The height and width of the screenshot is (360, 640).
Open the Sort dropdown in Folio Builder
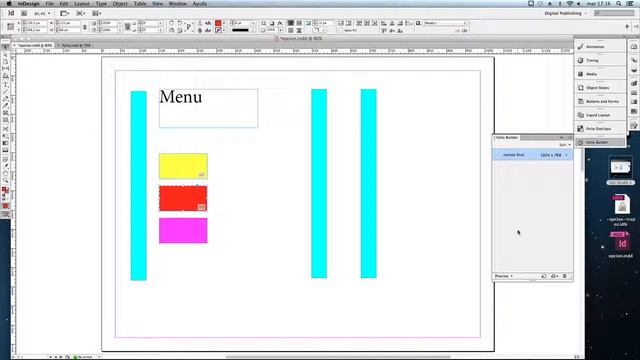[x=565, y=145]
